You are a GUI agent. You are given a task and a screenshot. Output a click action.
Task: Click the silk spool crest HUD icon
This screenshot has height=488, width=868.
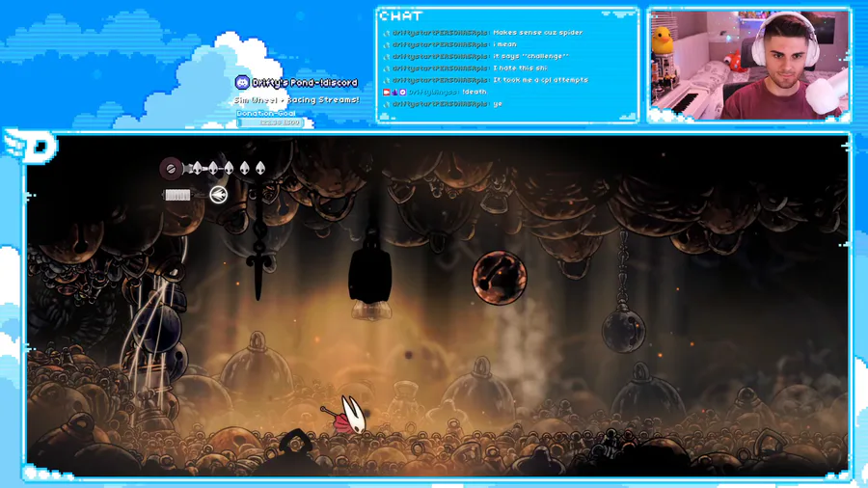click(171, 169)
